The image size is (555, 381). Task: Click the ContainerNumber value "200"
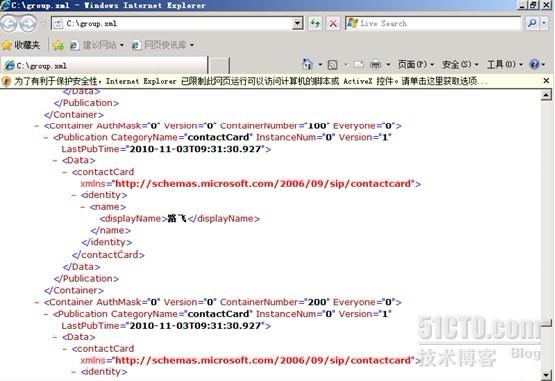[x=317, y=302]
